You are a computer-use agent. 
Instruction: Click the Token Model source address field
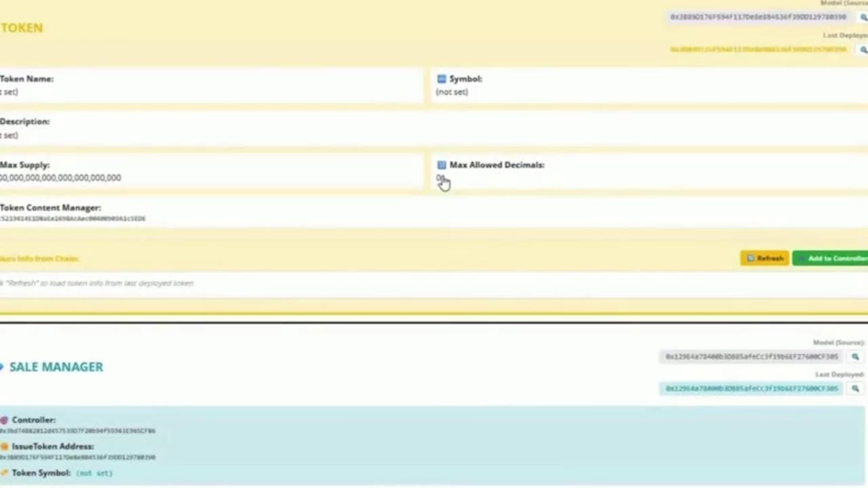(758, 17)
